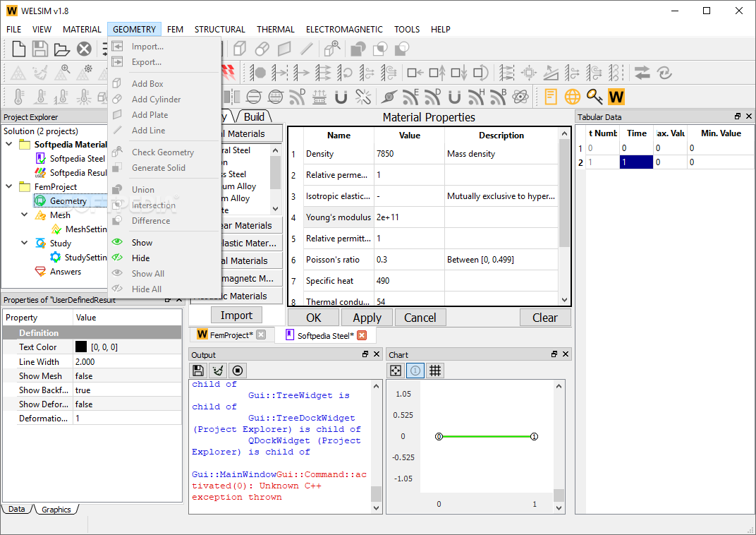The width and height of the screenshot is (756, 535).
Task: Open the FILE menu
Action: [x=13, y=30]
